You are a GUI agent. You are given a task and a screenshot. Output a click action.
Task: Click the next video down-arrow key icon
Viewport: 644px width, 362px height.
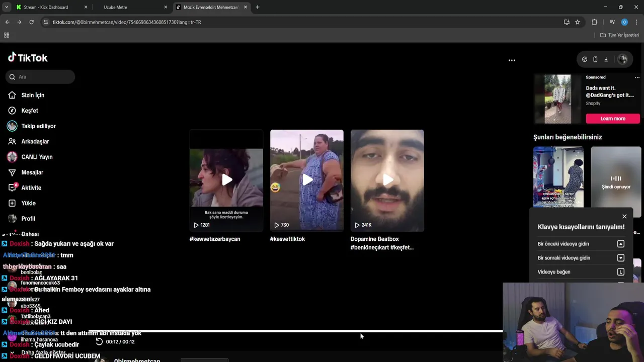621,258
